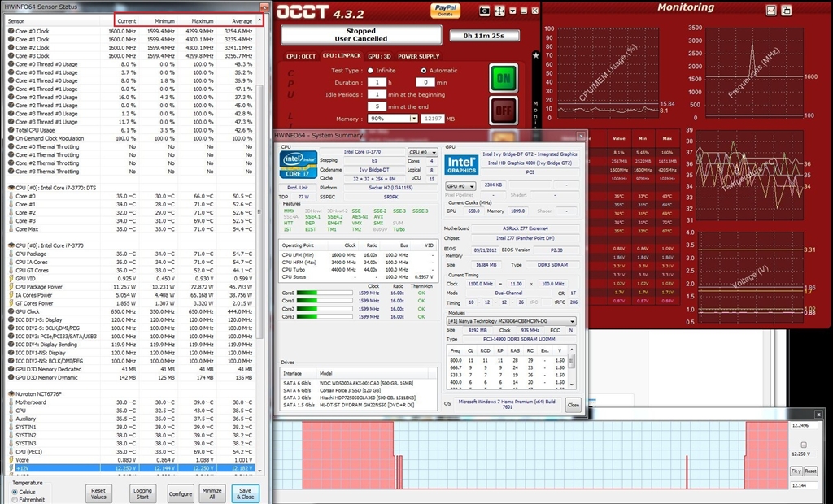This screenshot has height=504, width=833.
Task: Click the Configure button in HWiNFO64
Action: (181, 493)
